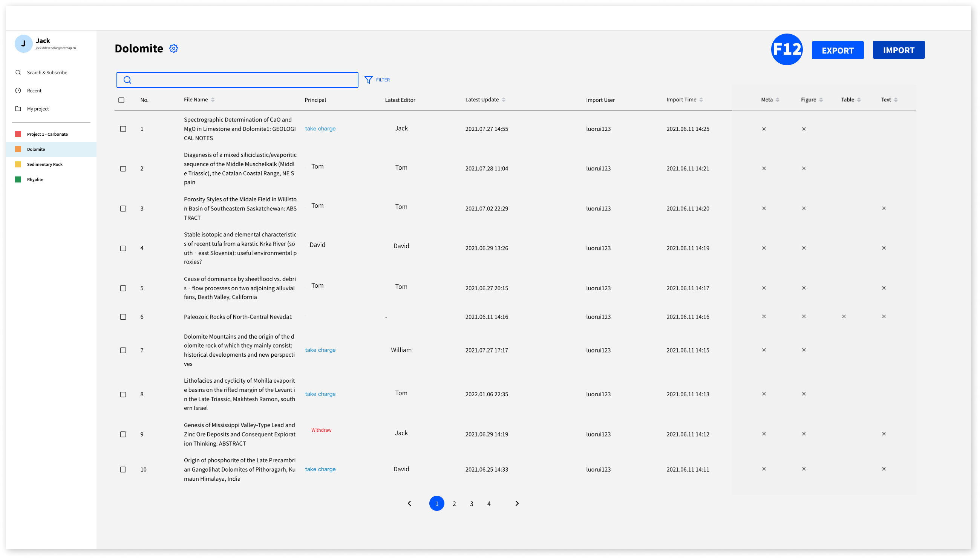Open Recent clock item in sidebar
The width and height of the screenshot is (980, 558).
34,91
